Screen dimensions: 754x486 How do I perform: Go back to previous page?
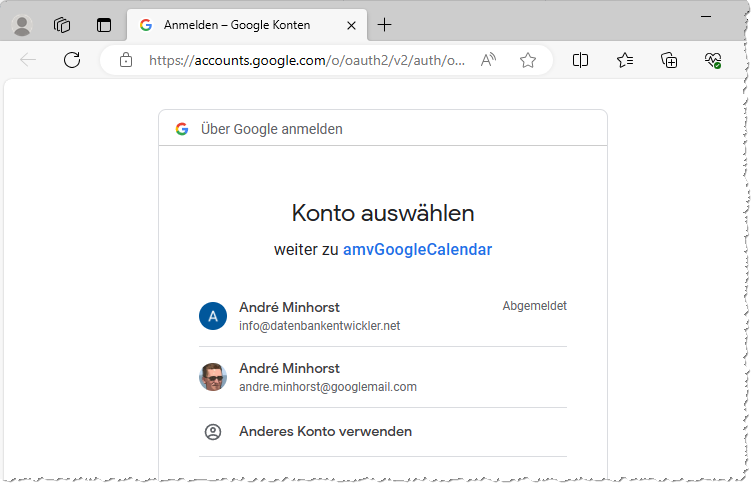28,60
